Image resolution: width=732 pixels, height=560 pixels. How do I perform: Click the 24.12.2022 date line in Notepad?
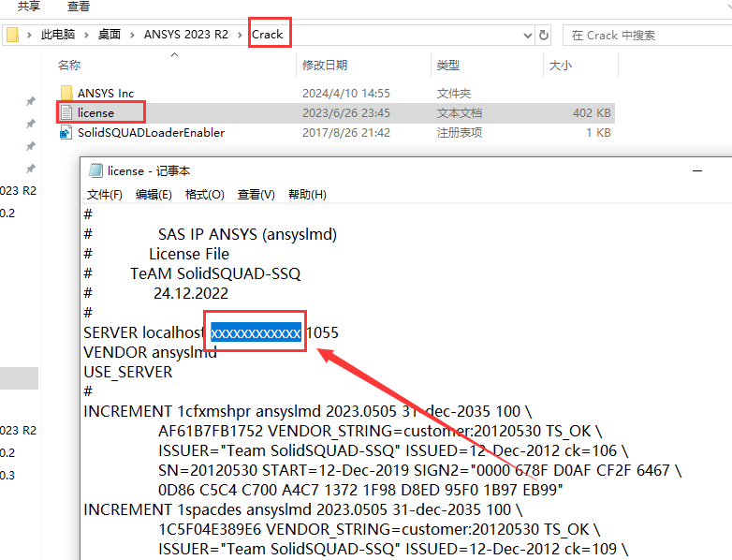pos(191,293)
